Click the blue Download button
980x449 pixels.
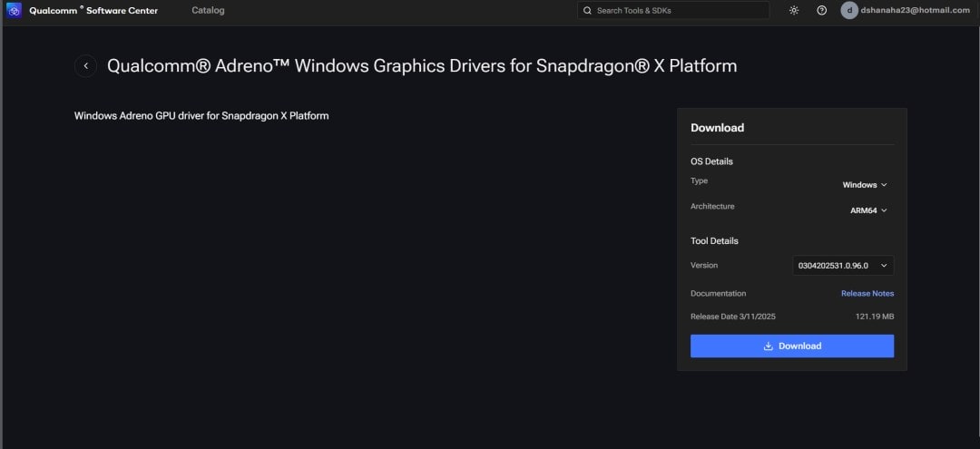(792, 346)
